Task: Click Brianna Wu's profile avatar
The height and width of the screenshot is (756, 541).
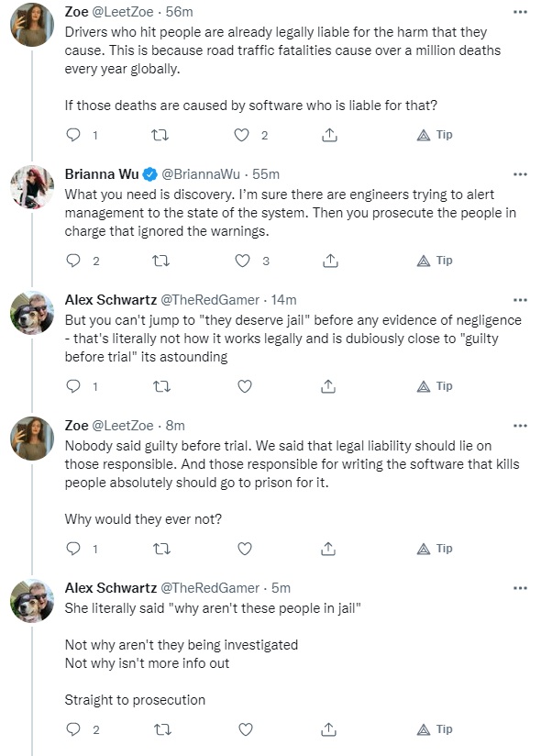Action: (32, 187)
